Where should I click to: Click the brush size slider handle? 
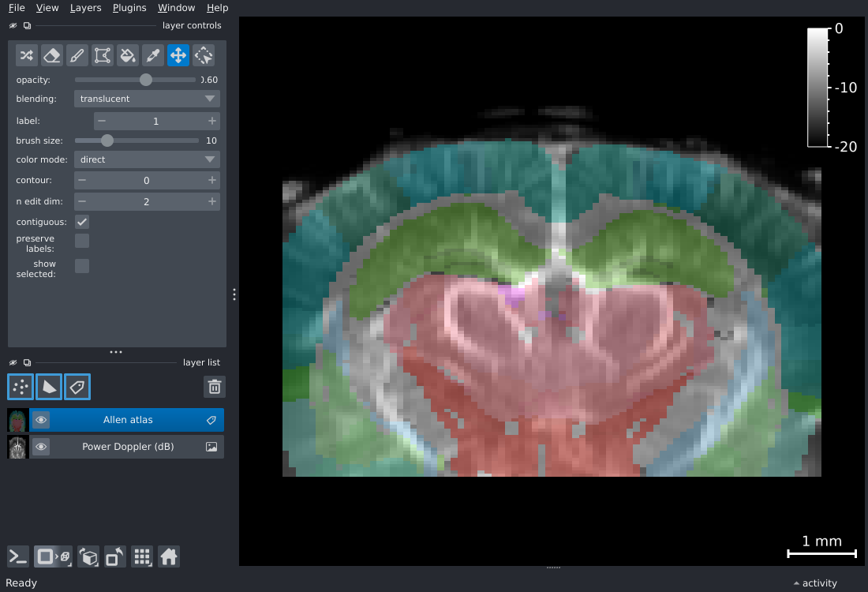pos(107,141)
